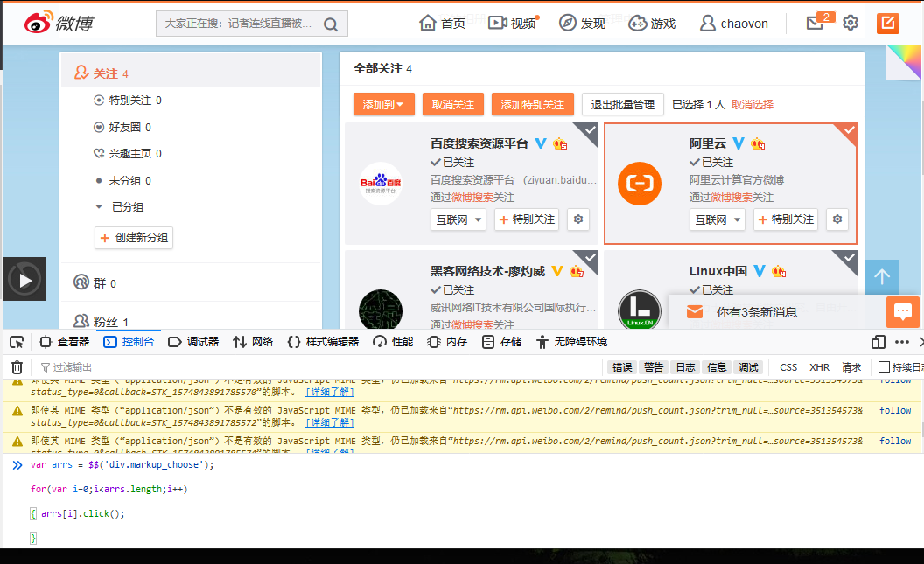Image resolution: width=924 pixels, height=564 pixels.
Task: Open the 添加到 dropdown button
Action: (383, 105)
